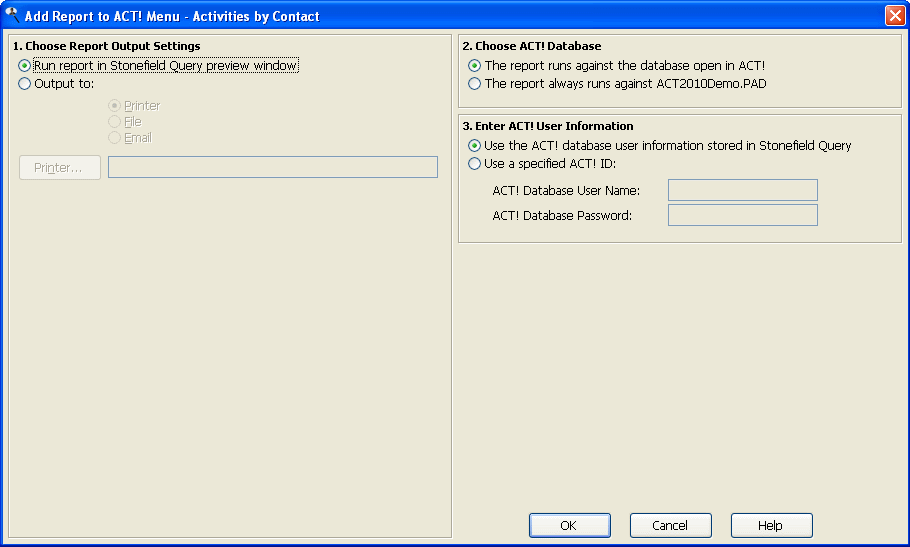Click the Stonefield Query title bar icon
This screenshot has height=547, width=910.
pyautogui.click(x=12, y=15)
